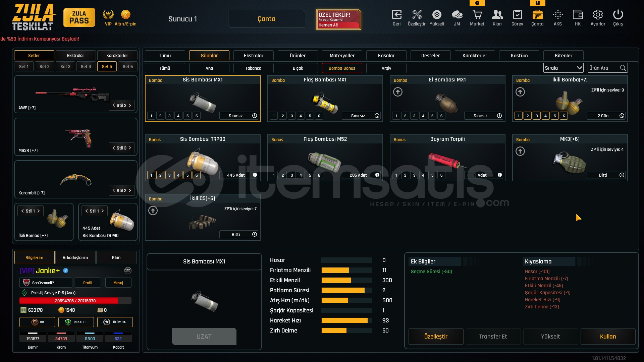Click next style arrow on AWP Stil 2

tap(130, 105)
